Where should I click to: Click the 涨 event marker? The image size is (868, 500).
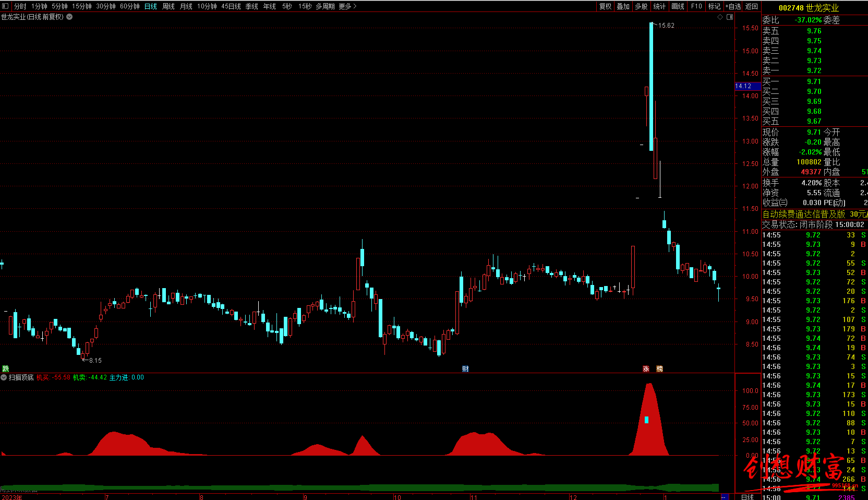tap(646, 368)
